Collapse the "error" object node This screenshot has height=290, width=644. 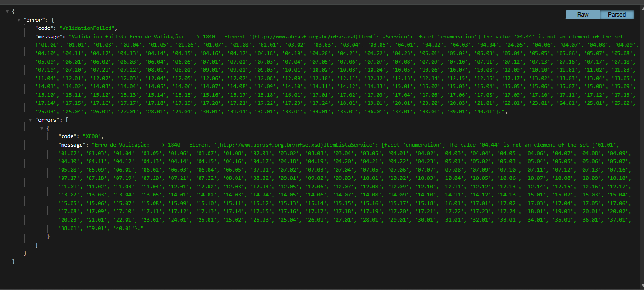[19, 20]
